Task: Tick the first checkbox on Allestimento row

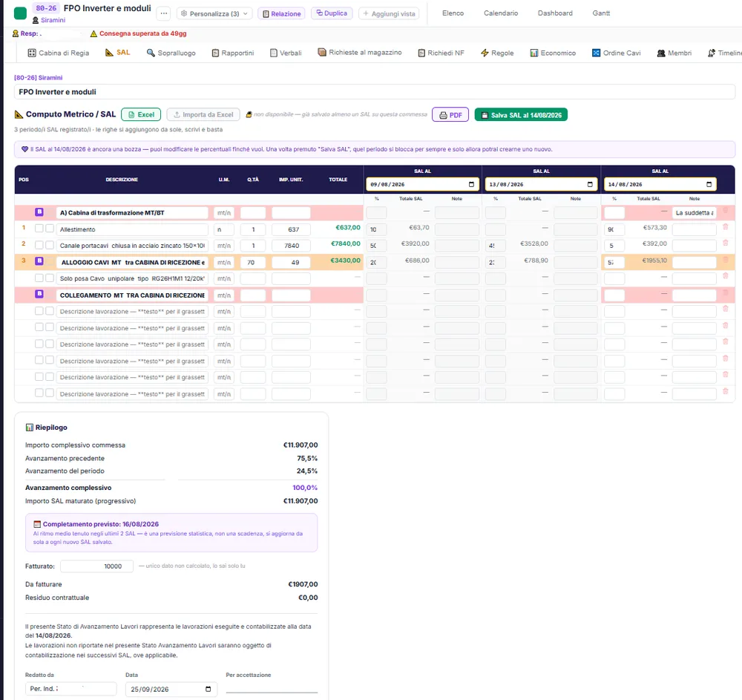Action: pos(39,229)
